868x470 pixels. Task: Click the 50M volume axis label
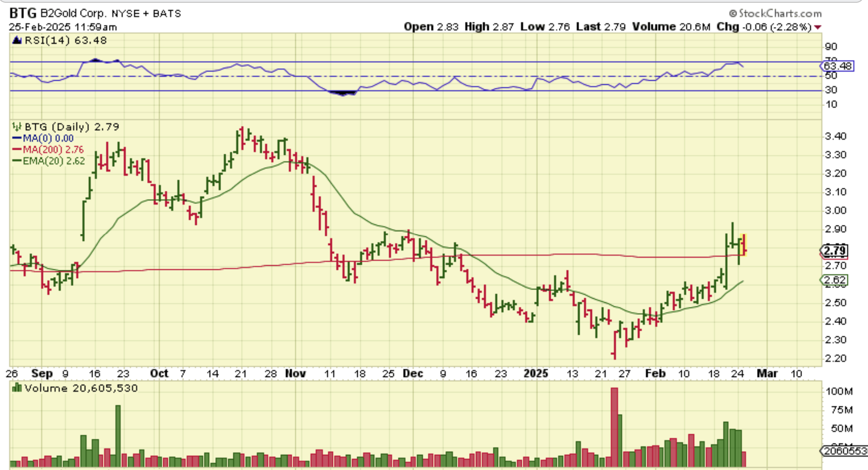point(842,429)
